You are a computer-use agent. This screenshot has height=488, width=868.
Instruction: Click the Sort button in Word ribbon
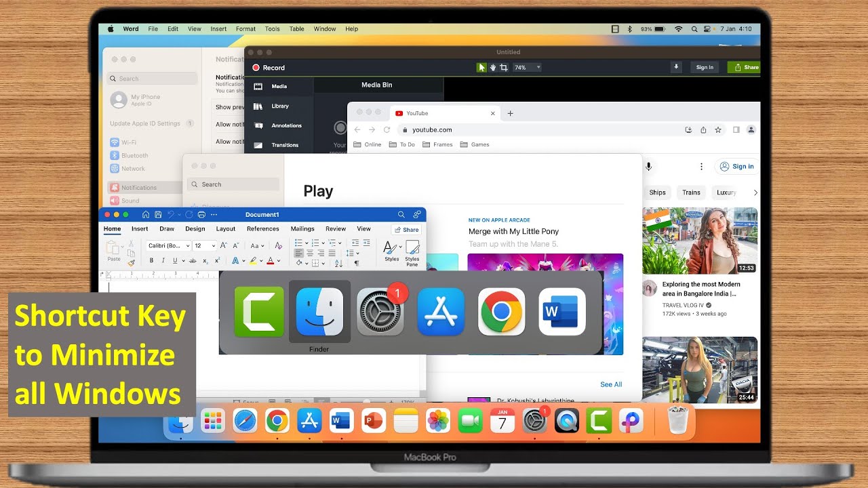coord(338,263)
